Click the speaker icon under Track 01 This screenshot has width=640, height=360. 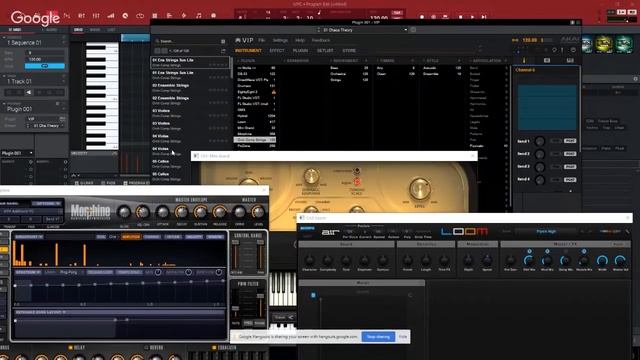(x=29, y=93)
